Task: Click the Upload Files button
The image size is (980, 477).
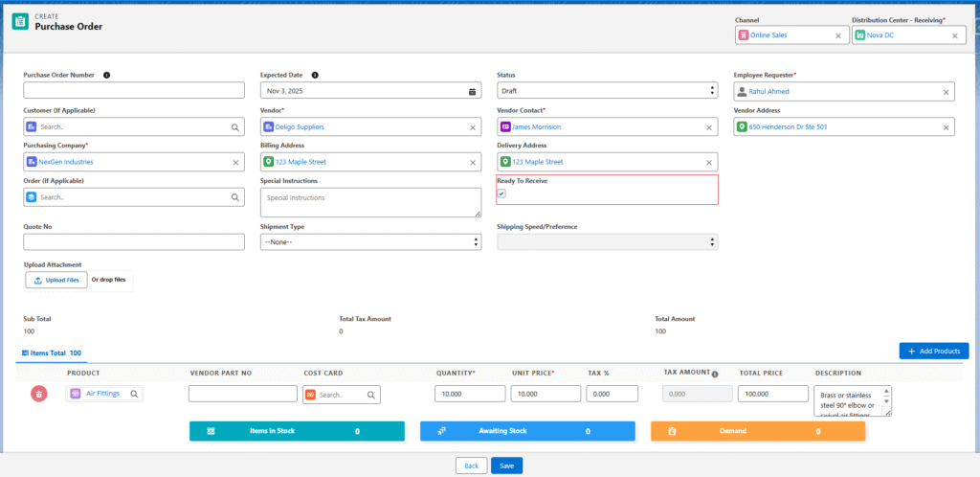Action: [x=56, y=280]
